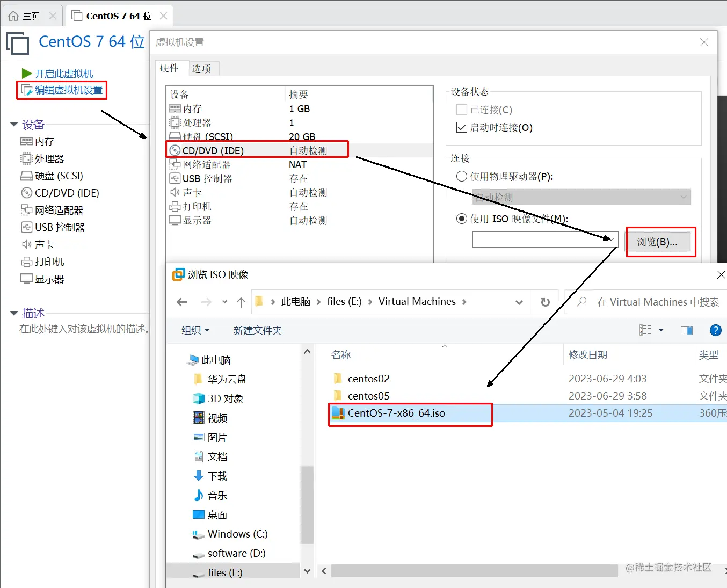Toggle the preview pane icon
727x588 pixels.
(687, 330)
